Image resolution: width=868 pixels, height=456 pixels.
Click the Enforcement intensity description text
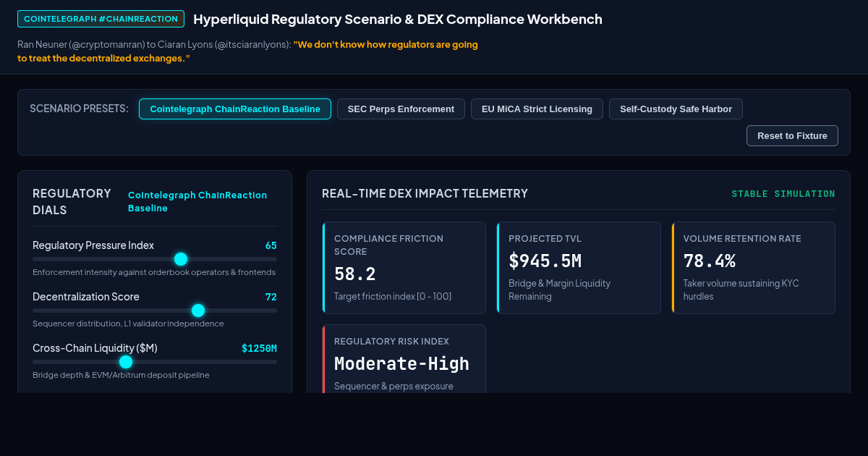click(154, 272)
